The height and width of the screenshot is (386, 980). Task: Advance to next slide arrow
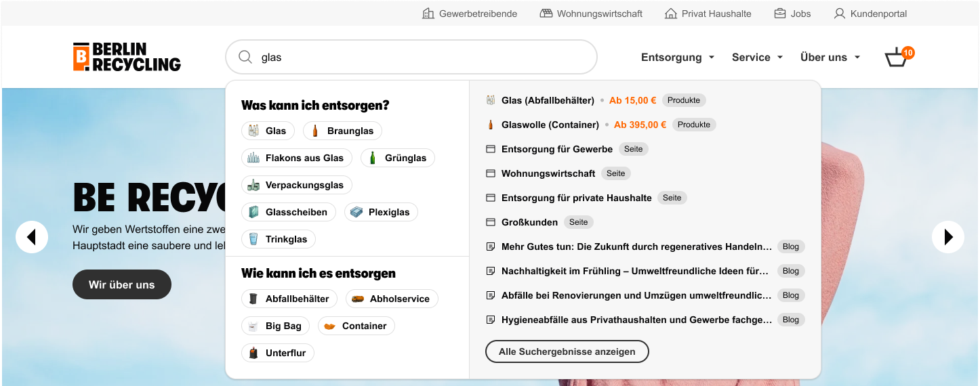pos(947,237)
